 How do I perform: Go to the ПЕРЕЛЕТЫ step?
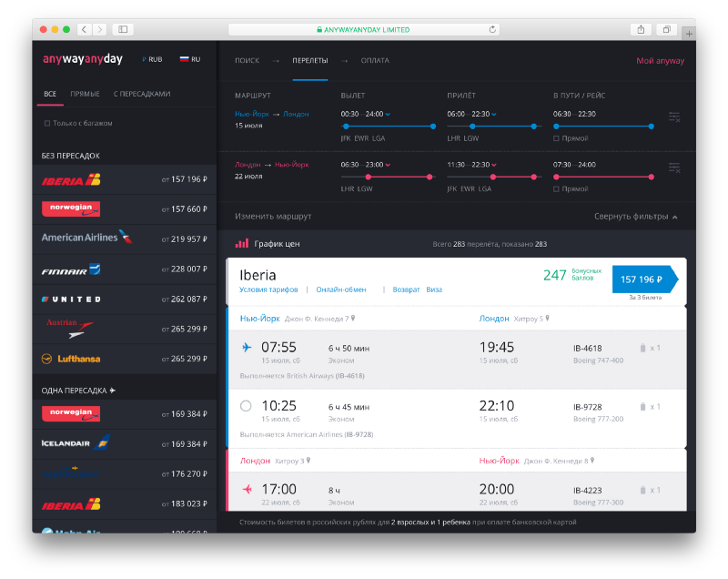[x=310, y=60]
